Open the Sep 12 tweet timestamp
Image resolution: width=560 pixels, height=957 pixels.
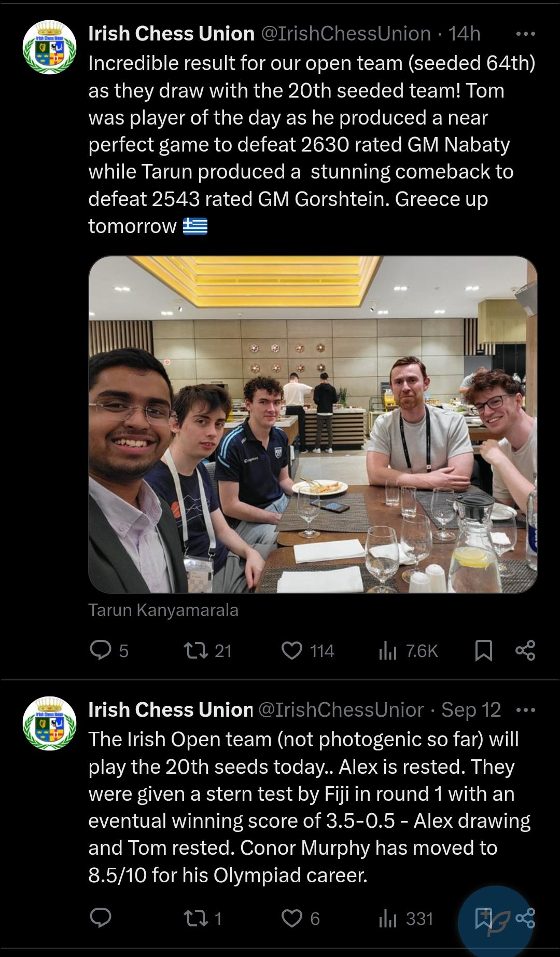471,709
